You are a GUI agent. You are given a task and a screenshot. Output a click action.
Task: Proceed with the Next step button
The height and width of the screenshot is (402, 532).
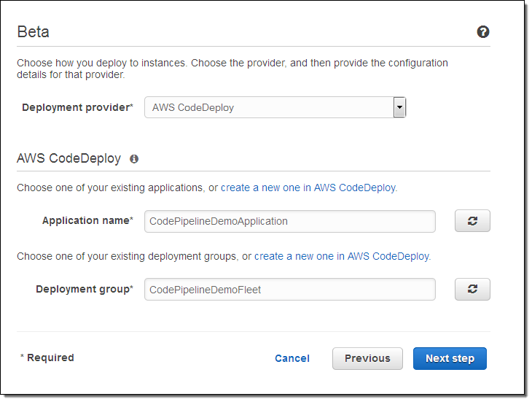(x=450, y=358)
